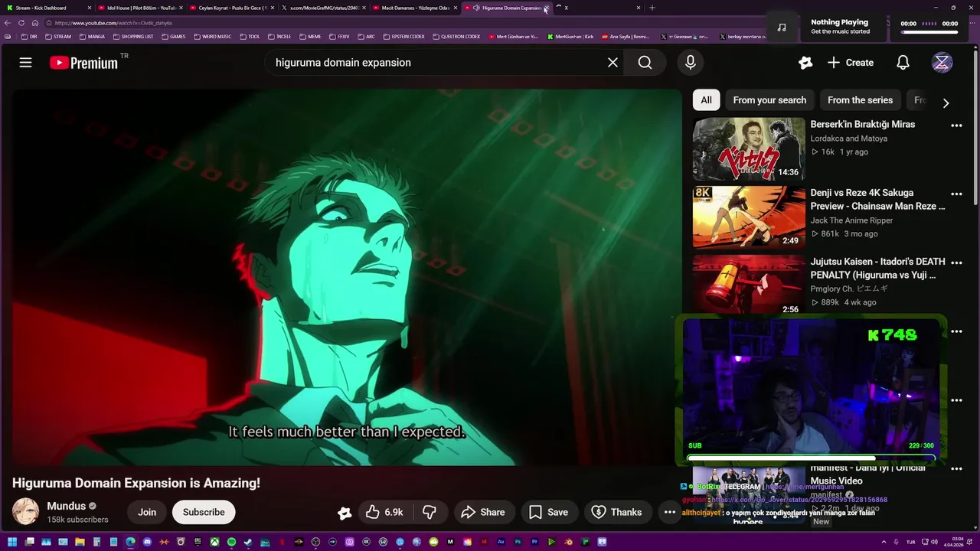Image resolution: width=980 pixels, height=551 pixels.
Task: Open options for Berserk'in Bıraktığı Miras
Action: pyautogui.click(x=956, y=126)
